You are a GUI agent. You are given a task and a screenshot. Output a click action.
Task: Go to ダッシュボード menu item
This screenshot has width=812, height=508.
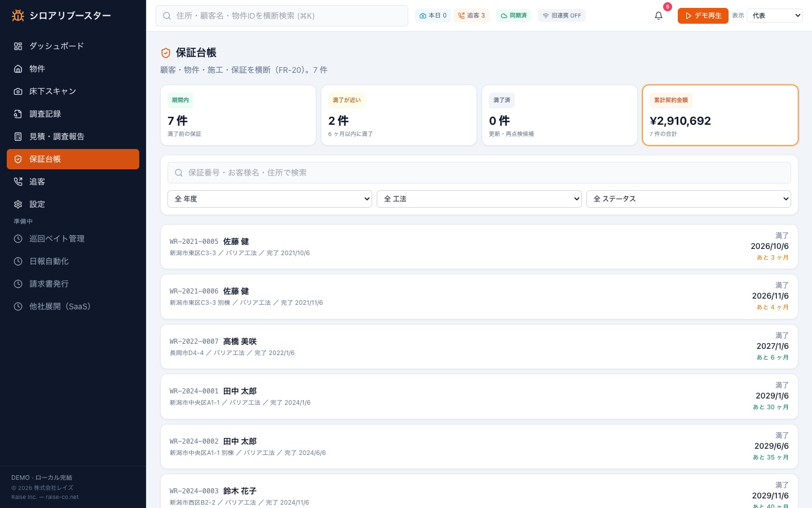tap(73, 46)
